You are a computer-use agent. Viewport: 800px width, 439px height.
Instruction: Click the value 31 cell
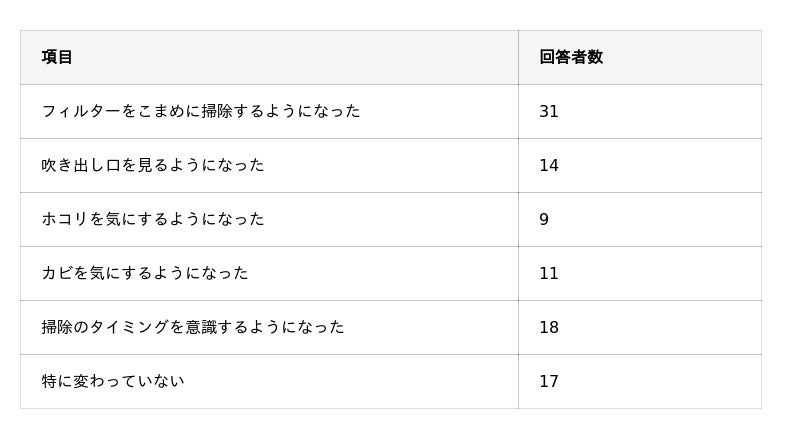(x=640, y=111)
